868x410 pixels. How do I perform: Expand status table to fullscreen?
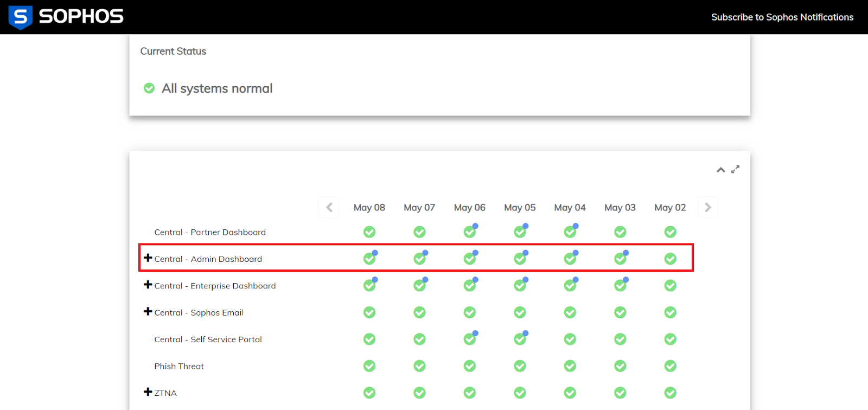pyautogui.click(x=735, y=170)
